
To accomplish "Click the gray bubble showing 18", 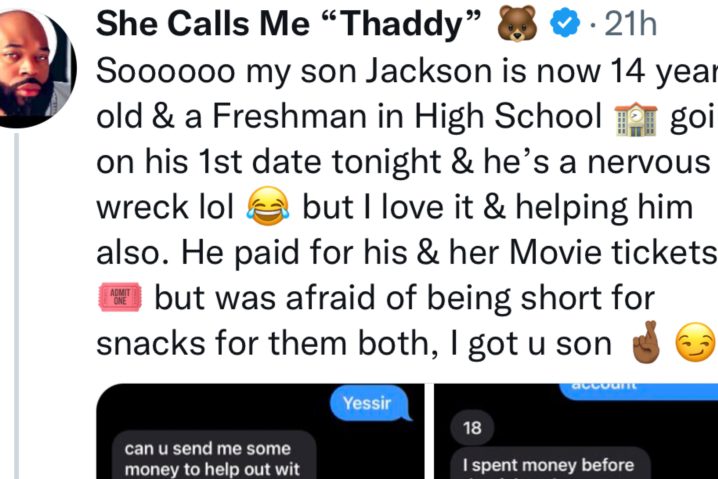I will point(473,428).
